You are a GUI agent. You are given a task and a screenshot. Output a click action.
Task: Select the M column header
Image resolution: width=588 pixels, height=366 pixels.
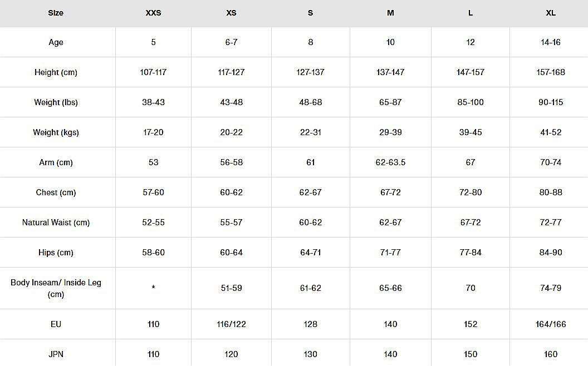point(390,13)
